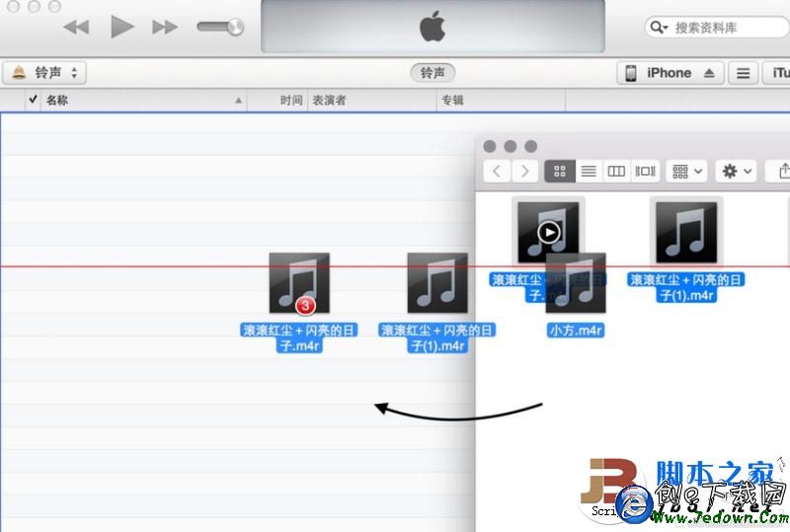Click the rewind button in iTunes
Screen dimensions: 790x532
77,27
